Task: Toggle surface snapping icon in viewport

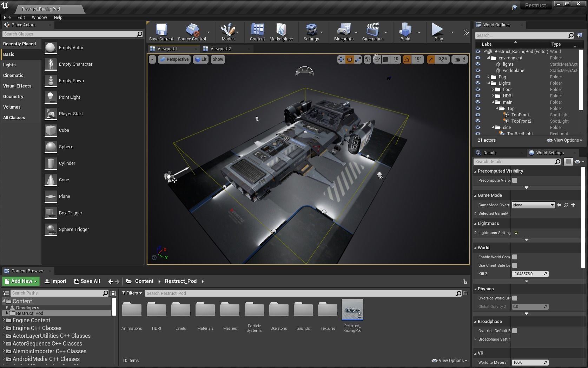Action: click(x=377, y=59)
